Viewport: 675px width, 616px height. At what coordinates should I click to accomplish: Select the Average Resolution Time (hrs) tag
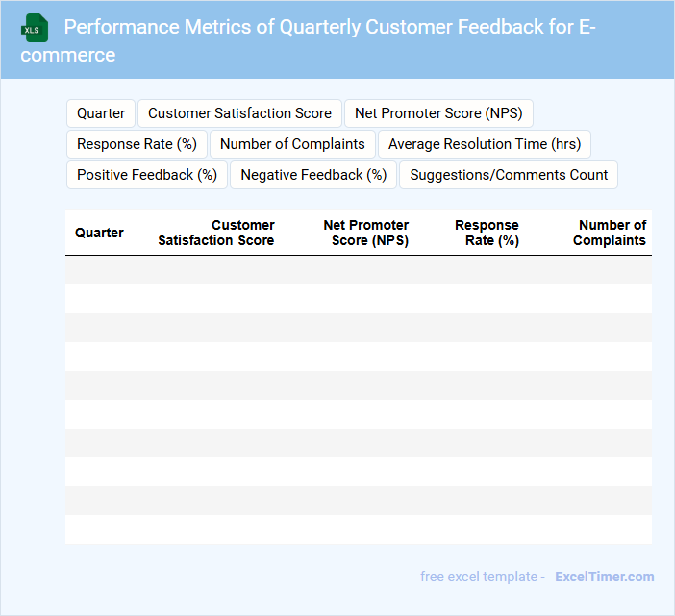485,144
